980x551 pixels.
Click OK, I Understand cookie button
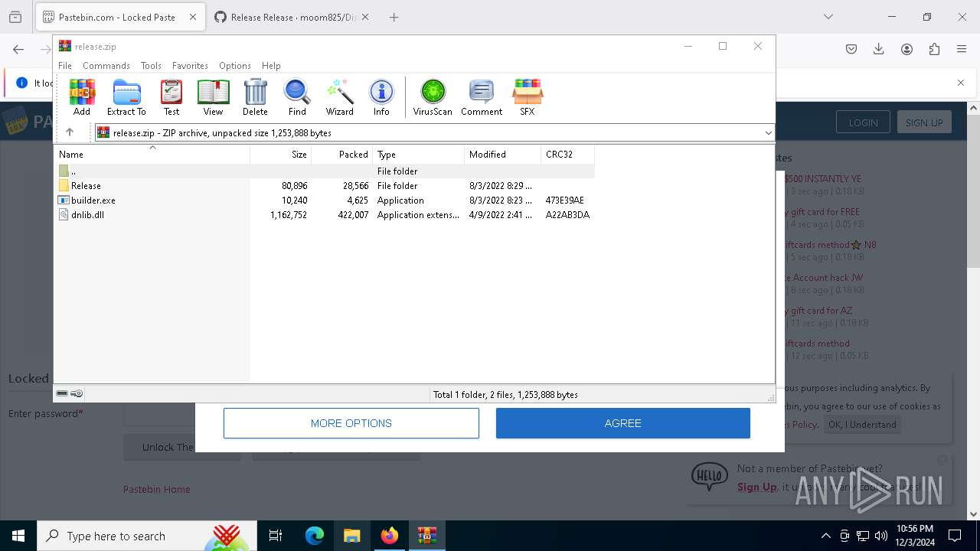(x=862, y=425)
